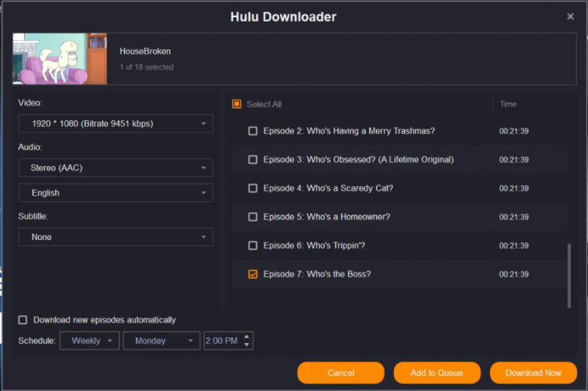
Task: Open the Monday day dropdown
Action: point(161,341)
